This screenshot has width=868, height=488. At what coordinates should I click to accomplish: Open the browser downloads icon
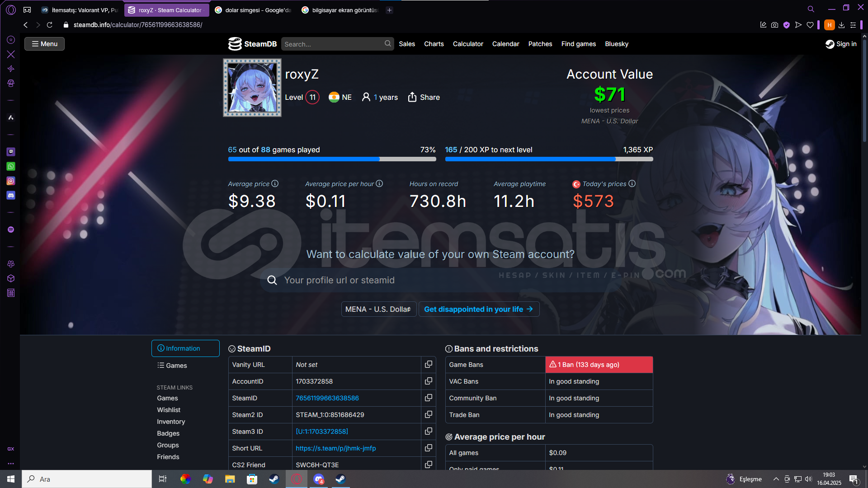(x=841, y=25)
